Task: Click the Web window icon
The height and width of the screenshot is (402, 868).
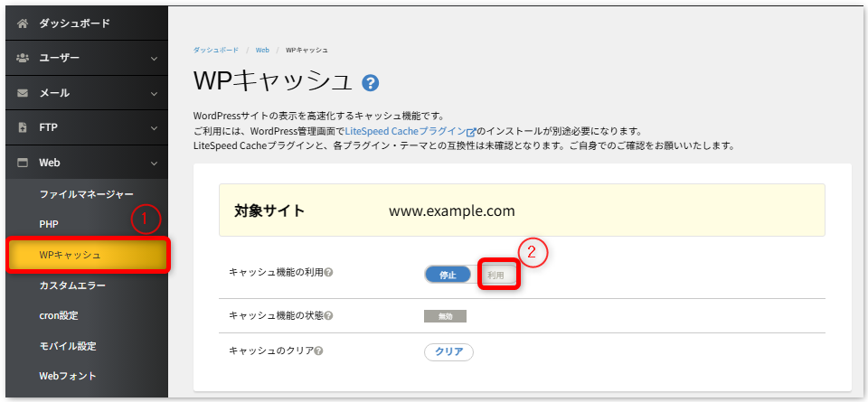Action: pos(23,164)
